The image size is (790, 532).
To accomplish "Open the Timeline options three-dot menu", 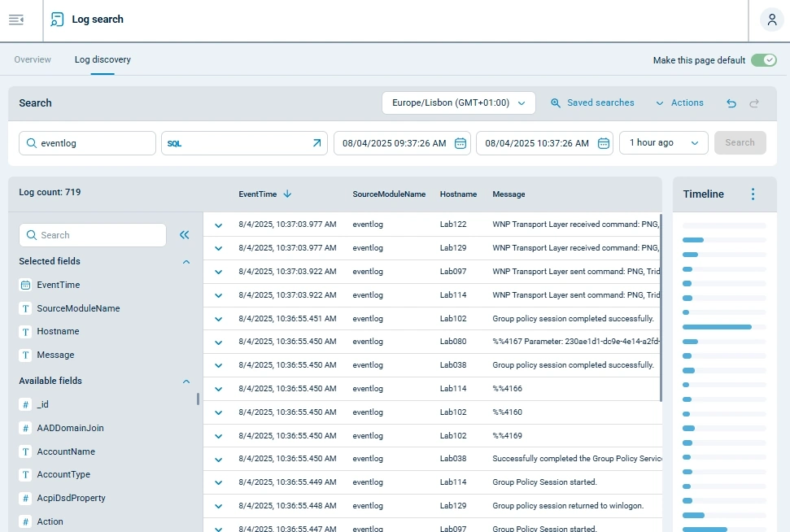I will (x=753, y=194).
